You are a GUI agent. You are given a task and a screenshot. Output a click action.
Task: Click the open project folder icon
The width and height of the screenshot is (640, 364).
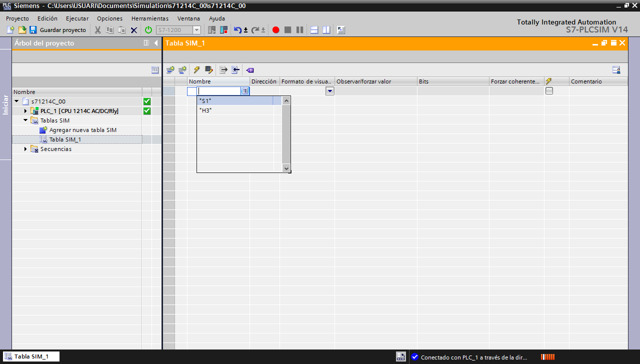pyautogui.click(x=22, y=30)
